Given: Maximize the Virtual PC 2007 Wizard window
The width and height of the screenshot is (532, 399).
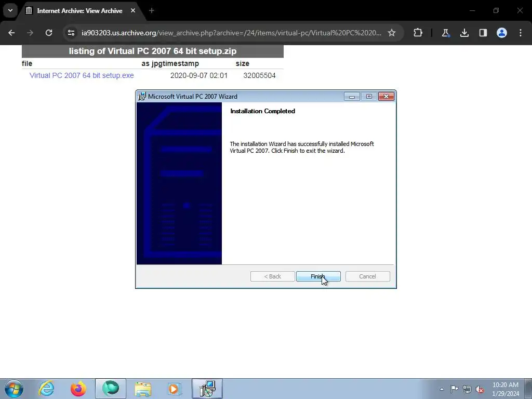Looking at the screenshot, I should [x=369, y=97].
